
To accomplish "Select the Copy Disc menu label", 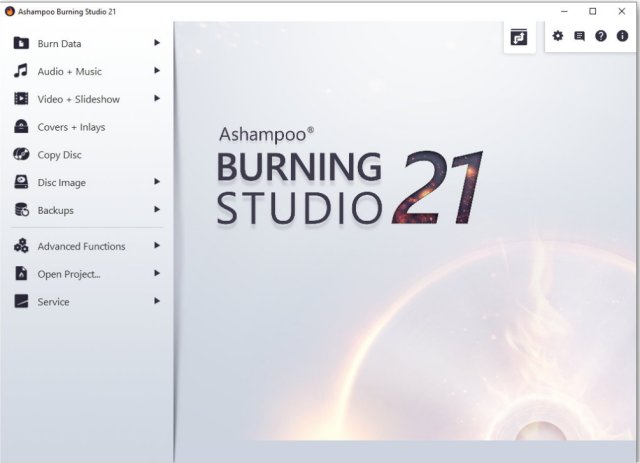I will tap(59, 155).
